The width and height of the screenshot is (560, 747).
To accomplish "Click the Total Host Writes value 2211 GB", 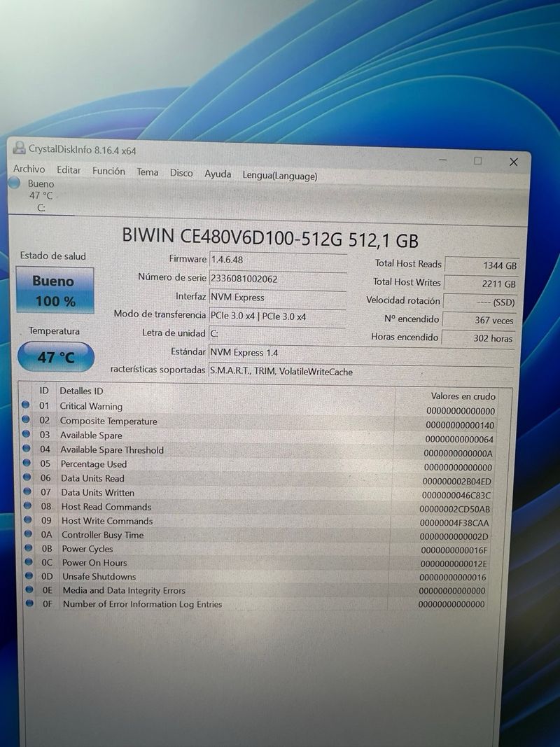I will 480,284.
